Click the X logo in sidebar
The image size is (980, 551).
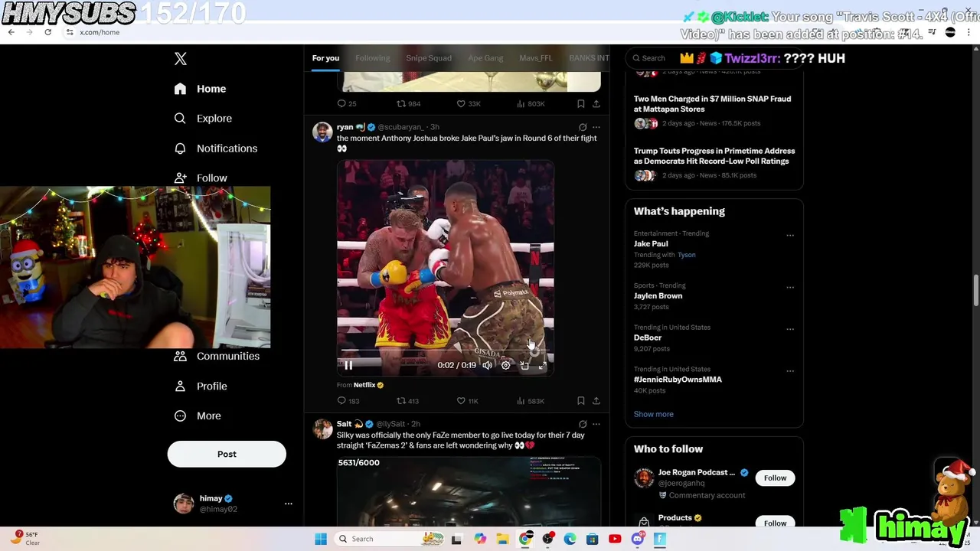[x=181, y=59]
